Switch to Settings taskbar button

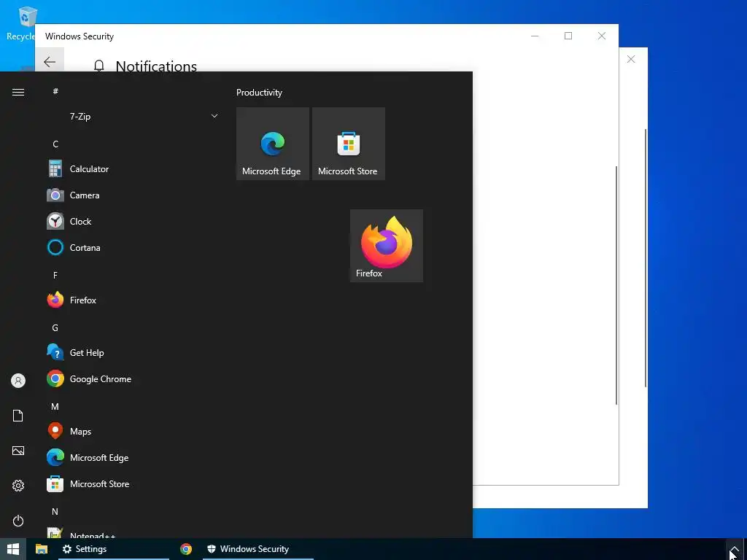click(113, 549)
